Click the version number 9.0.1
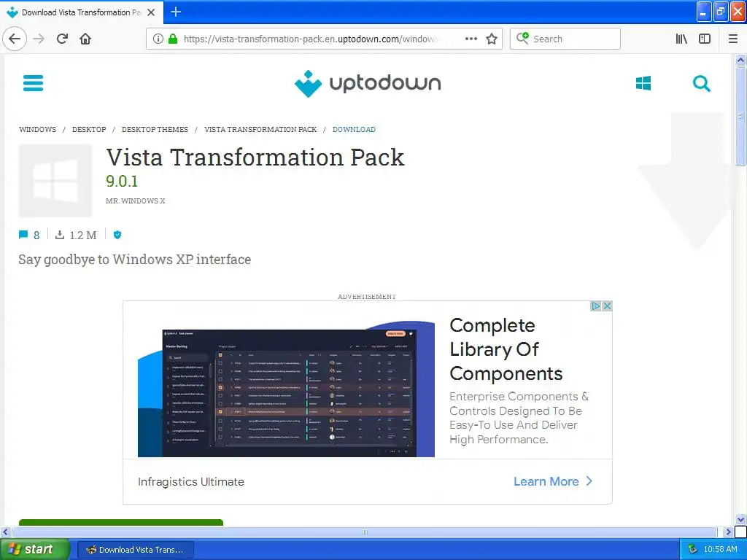The width and height of the screenshot is (747, 560). (x=122, y=182)
